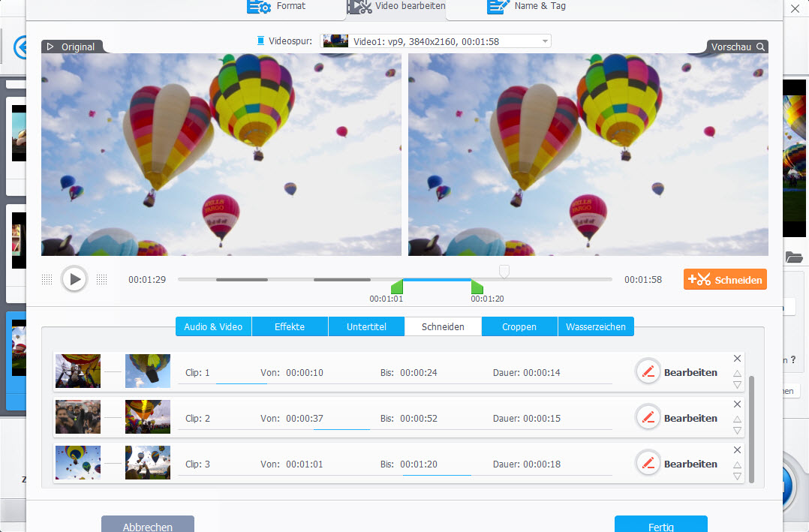Open the Wasserzeichen tab

pos(595,326)
